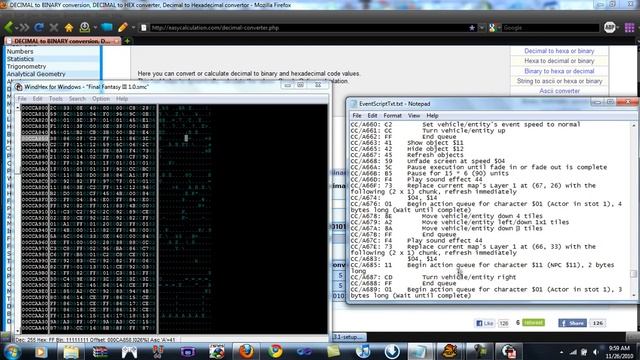Click the taskbar clock showing 9:59 AM
The image size is (640, 360).
click(x=619, y=351)
